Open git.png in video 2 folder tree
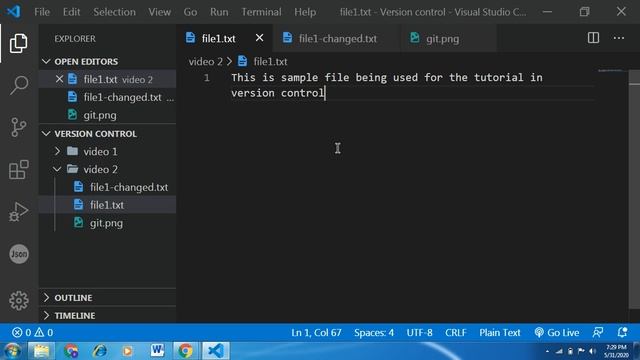This screenshot has width=640, height=360. pyautogui.click(x=108, y=223)
